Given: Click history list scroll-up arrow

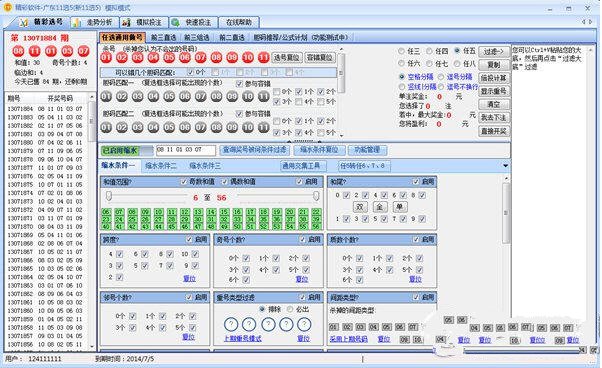Looking at the screenshot, I should pos(91,97).
